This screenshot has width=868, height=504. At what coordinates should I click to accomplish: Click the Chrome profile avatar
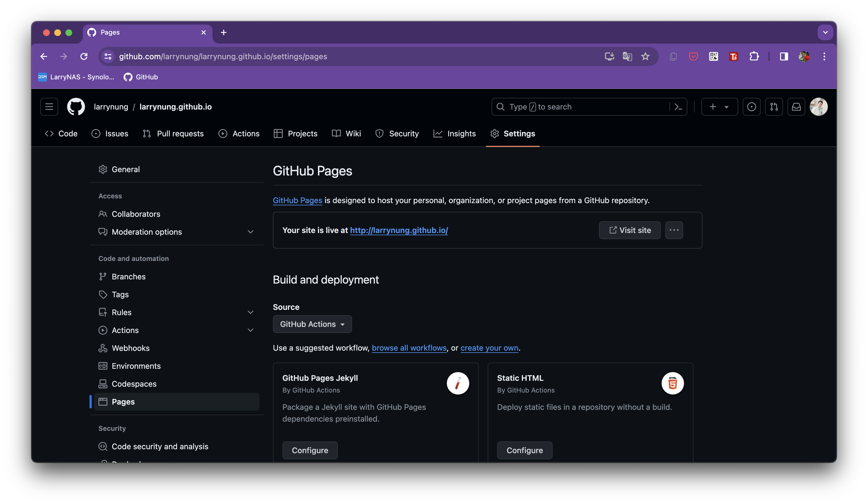(x=804, y=56)
